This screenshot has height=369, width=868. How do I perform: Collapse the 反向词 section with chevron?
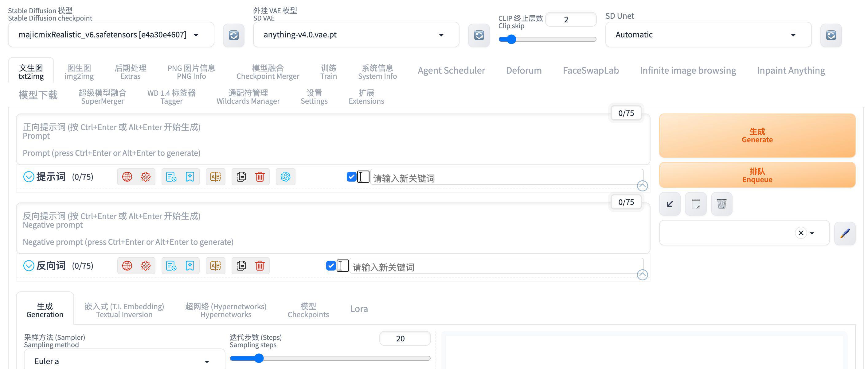[29, 266]
